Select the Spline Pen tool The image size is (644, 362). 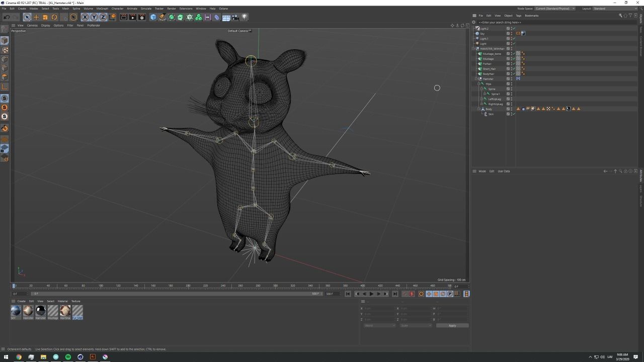click(x=163, y=17)
